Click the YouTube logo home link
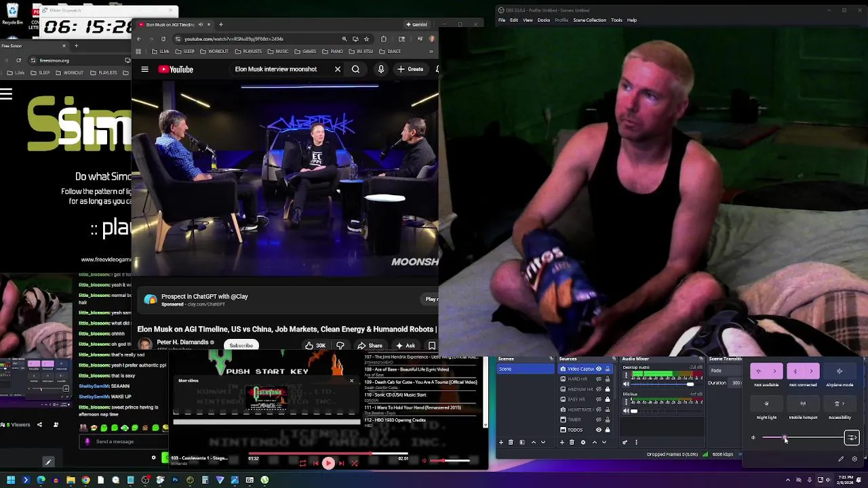Viewport: 868px width, 488px height. click(x=176, y=69)
